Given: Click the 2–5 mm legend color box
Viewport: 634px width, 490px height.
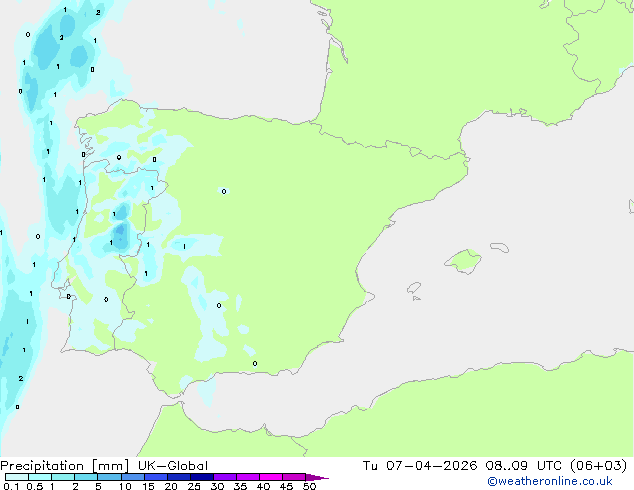Looking at the screenshot, I should pos(86,477).
